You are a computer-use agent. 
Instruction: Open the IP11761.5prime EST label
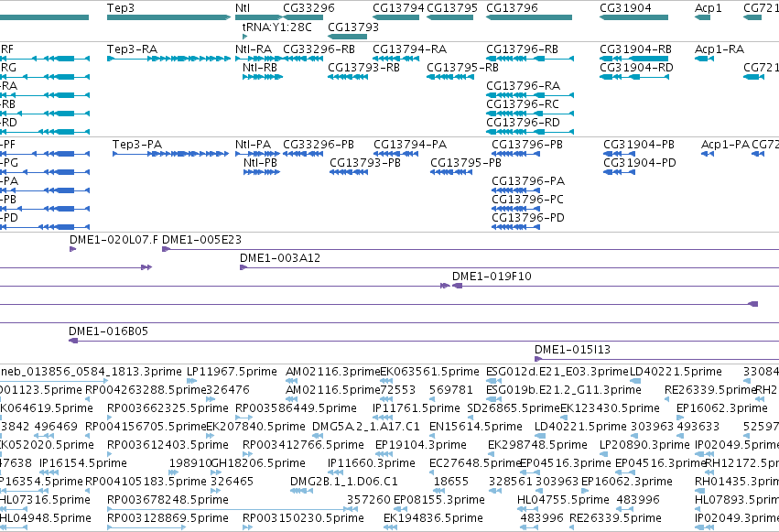click(x=417, y=408)
